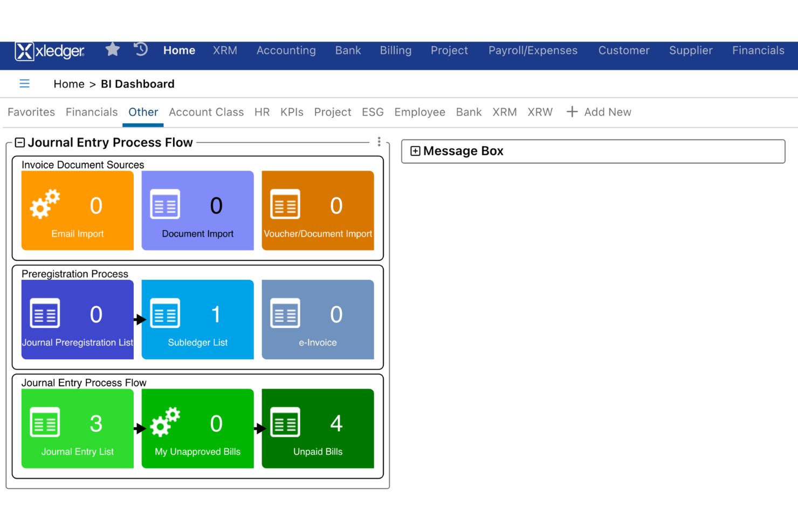Click My Unapproved Bills gears icon

pyautogui.click(x=165, y=422)
